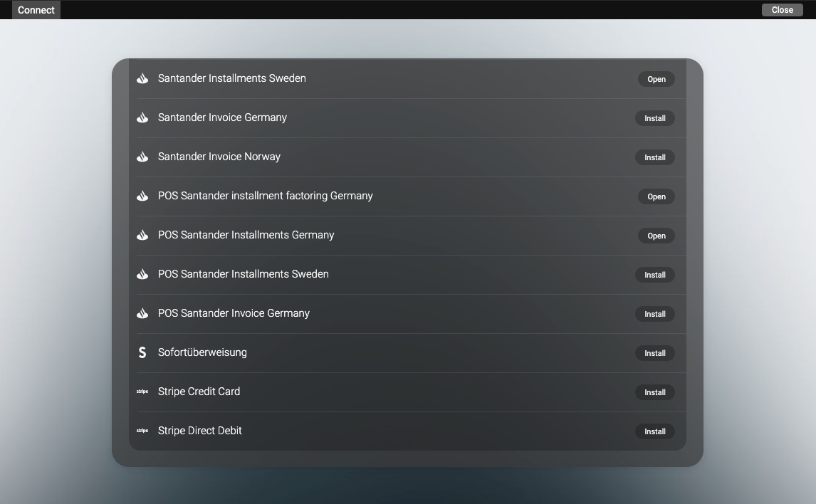Screen dimensions: 816x504
Task: Open POS Santander installment factoring Germany
Action: coord(657,196)
